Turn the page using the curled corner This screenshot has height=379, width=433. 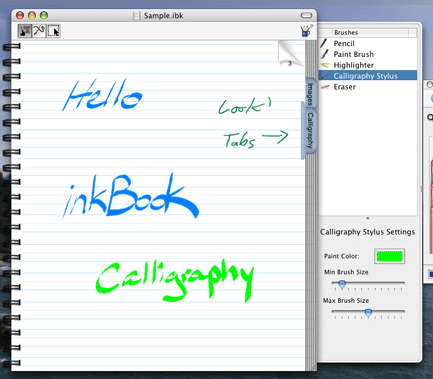(x=291, y=53)
